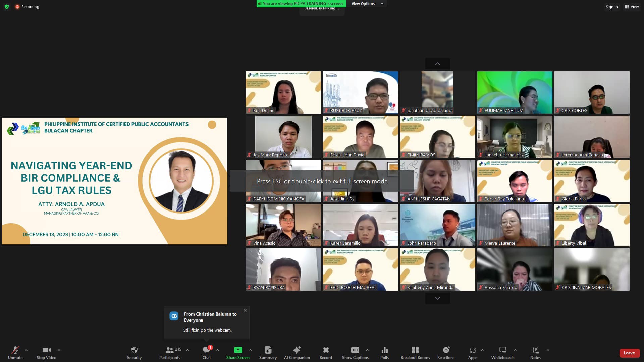The height and width of the screenshot is (362, 644).
Task: Select ANN LESLIE CAGATAN video tile
Action: tap(437, 181)
